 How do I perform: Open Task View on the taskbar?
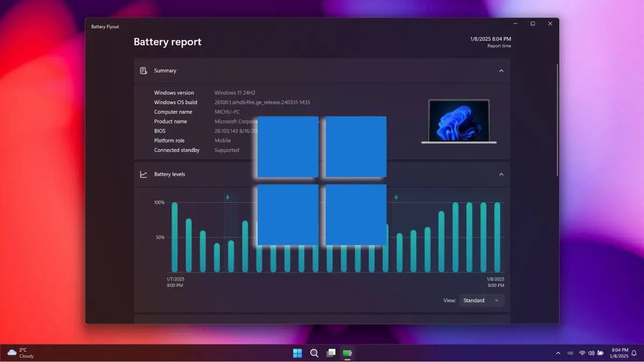point(331,353)
